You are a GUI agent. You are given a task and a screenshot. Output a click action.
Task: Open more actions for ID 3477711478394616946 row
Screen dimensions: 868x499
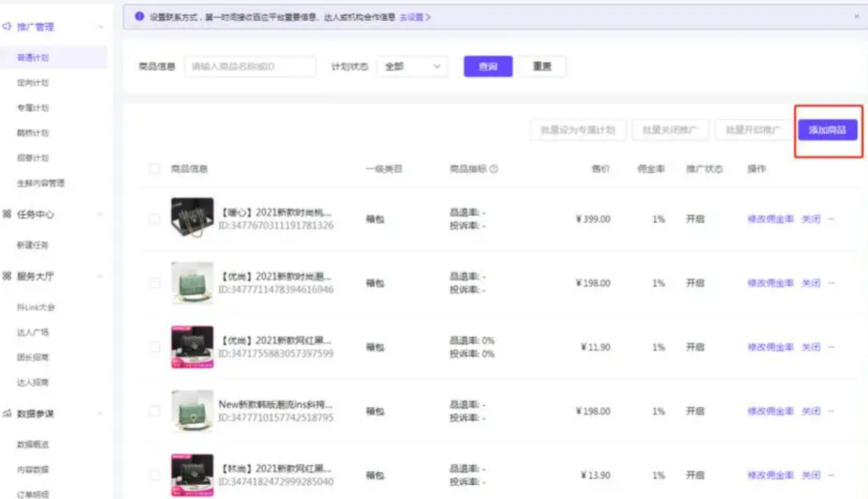(831, 283)
